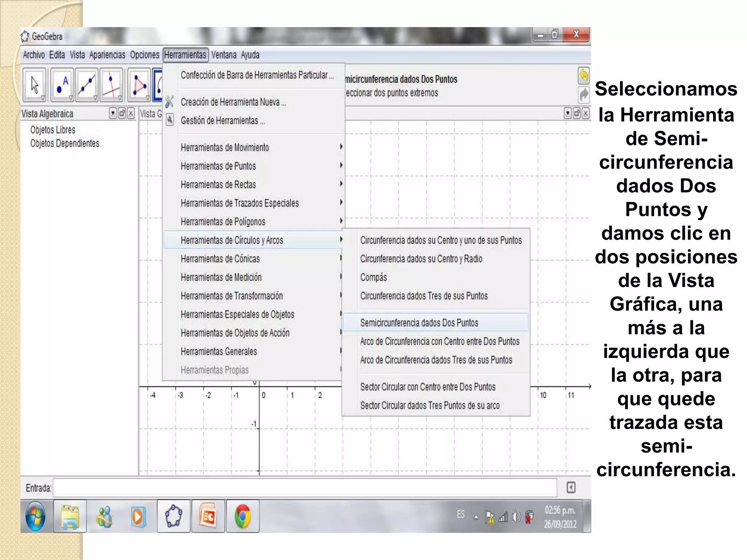This screenshot has height=560, width=747.
Task: Click the network signal tray icon
Action: [x=503, y=517]
